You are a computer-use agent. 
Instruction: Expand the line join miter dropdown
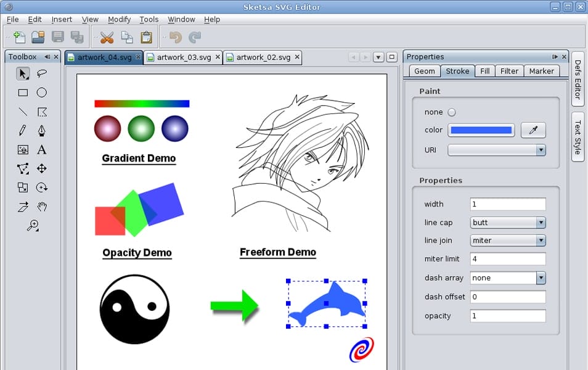(x=541, y=240)
